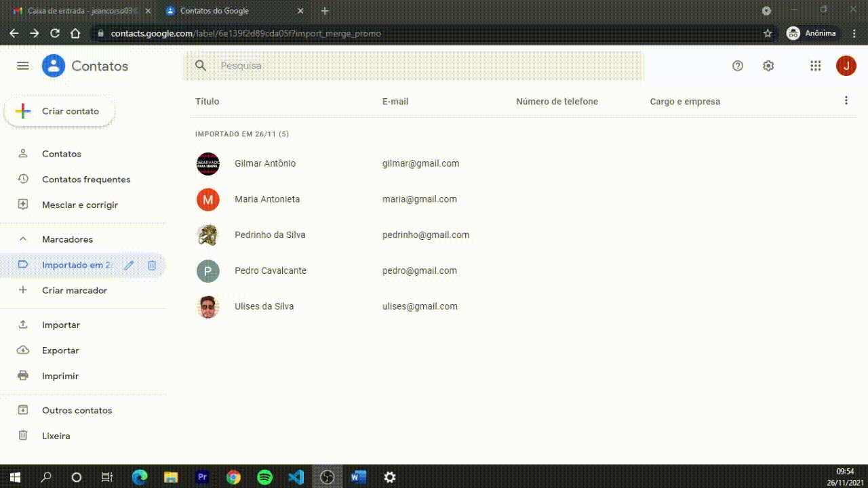The image size is (868, 488).
Task: Click the browser forward arrow
Action: point(35,33)
